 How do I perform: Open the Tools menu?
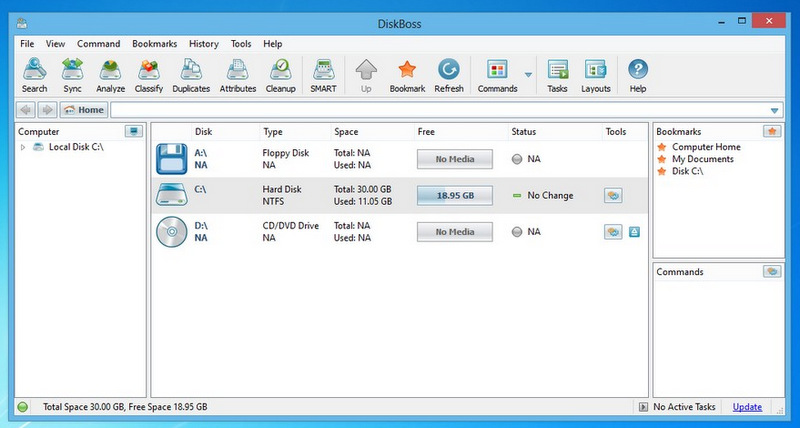tap(241, 44)
